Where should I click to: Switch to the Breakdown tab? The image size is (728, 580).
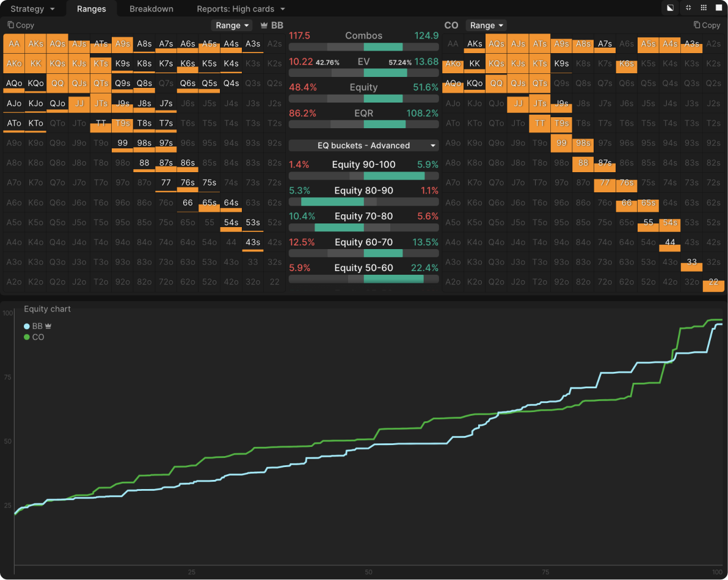tap(151, 9)
